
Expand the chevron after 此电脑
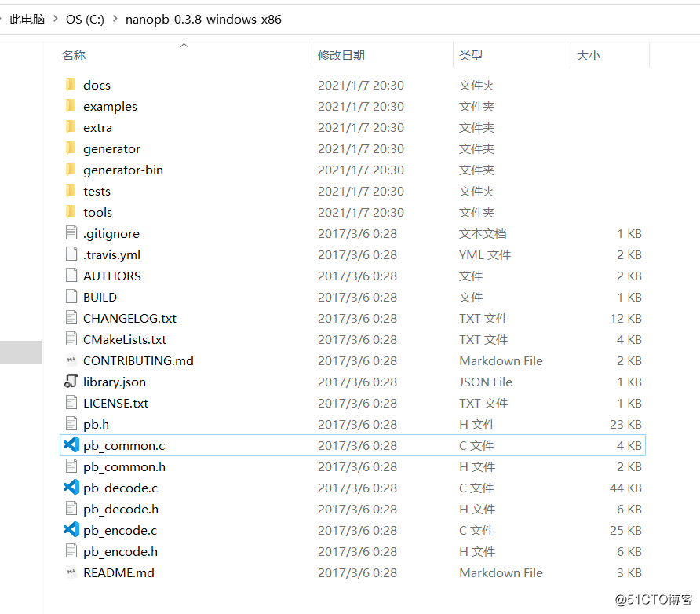pyautogui.click(x=56, y=19)
